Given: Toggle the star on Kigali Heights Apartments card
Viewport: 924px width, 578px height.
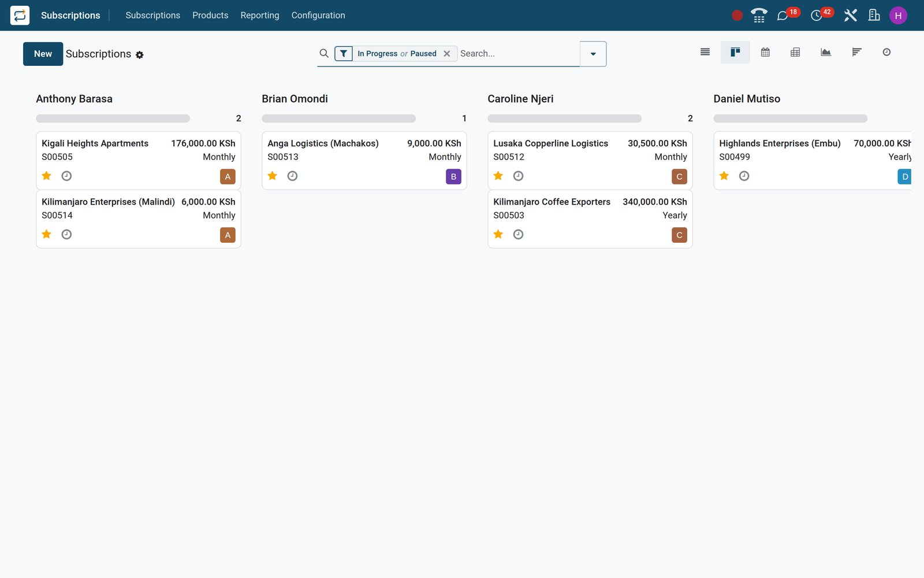Looking at the screenshot, I should [47, 176].
